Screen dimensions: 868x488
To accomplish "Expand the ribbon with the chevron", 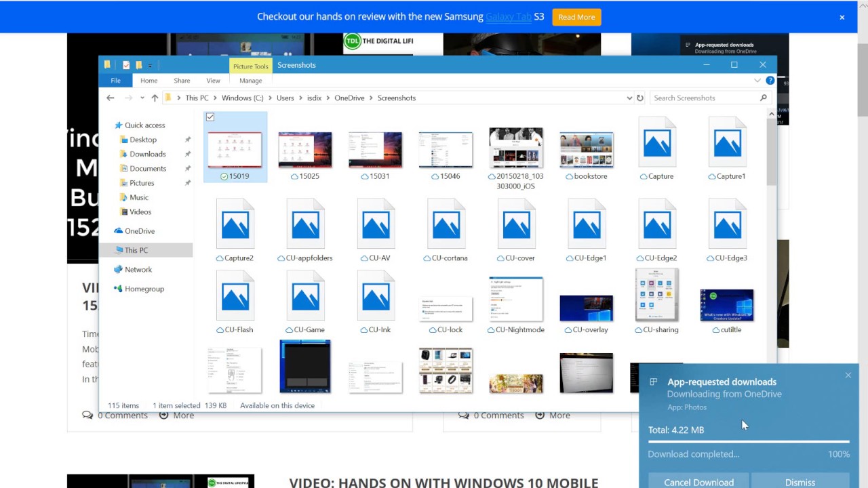I will point(757,81).
